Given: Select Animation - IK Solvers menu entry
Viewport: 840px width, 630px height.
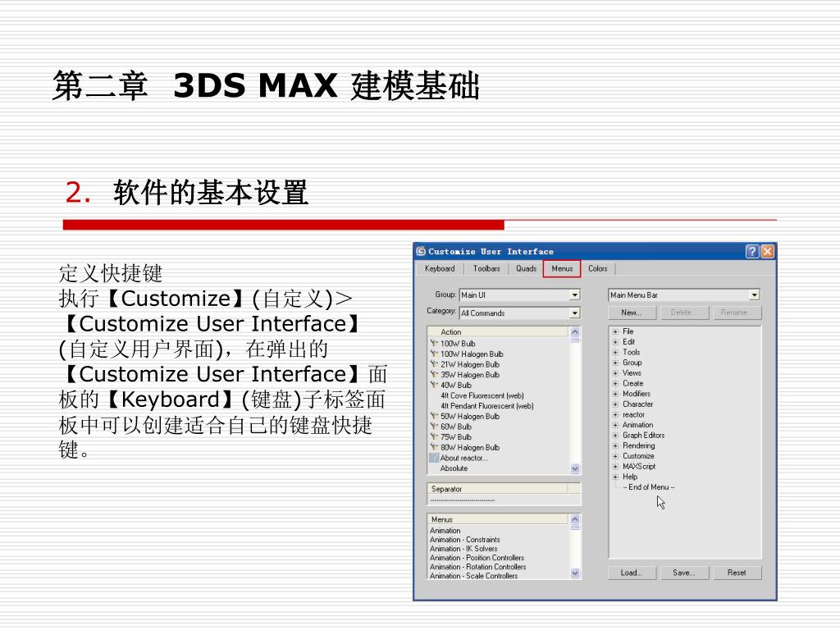Looking at the screenshot, I should tap(463, 549).
